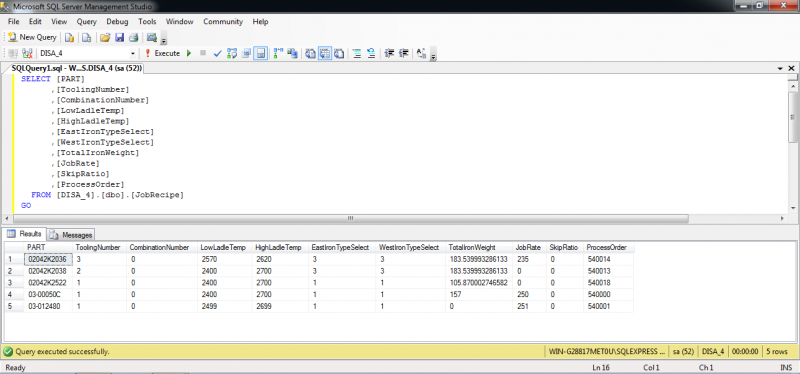Image resolution: width=800 pixels, height=374 pixels.
Task: Save the query with the floppy icon
Action: [x=119, y=37]
